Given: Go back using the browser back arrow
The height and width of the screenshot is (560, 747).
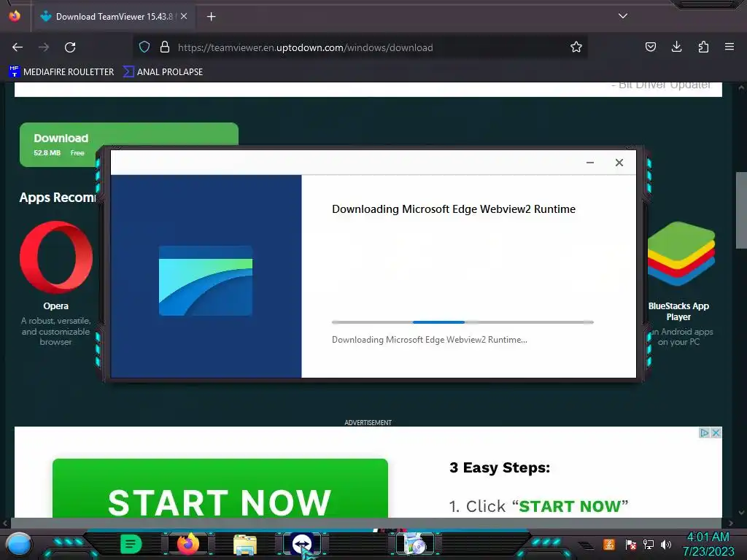Looking at the screenshot, I should [x=18, y=47].
